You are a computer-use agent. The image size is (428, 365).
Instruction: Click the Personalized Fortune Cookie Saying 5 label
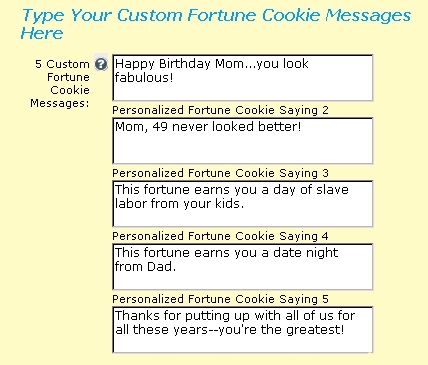coord(220,299)
